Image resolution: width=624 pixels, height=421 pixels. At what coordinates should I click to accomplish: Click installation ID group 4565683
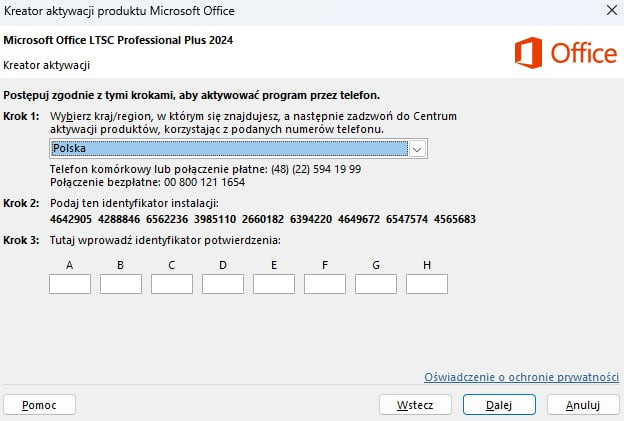click(x=454, y=219)
